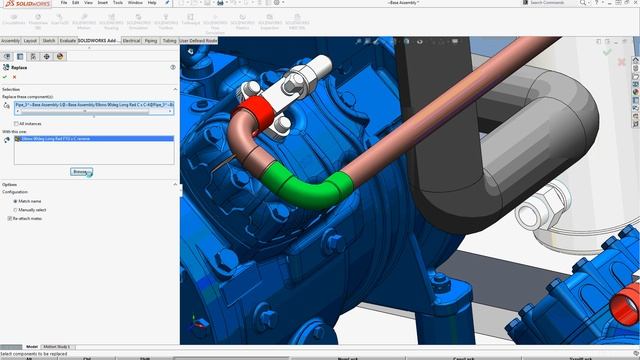
Task: Click the View Settings monitor icon in viewport toolbar
Action: click(x=455, y=41)
